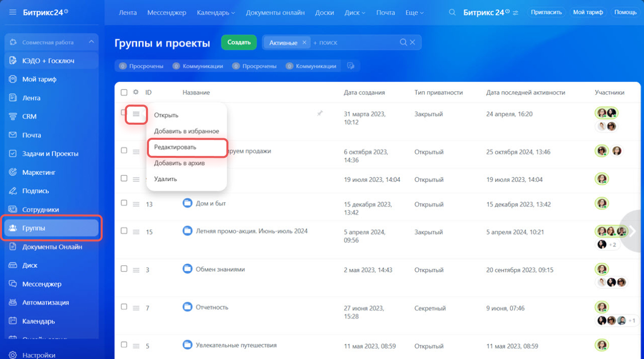Click the chat counter icon after Коммуникации
The width and height of the screenshot is (644, 359).
[x=351, y=66]
